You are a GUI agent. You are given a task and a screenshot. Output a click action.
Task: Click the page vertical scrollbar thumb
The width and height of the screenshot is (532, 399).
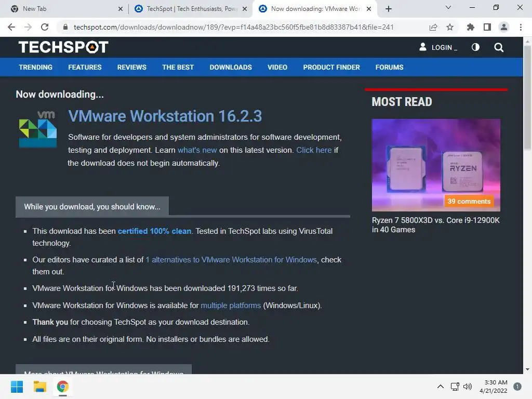click(527, 97)
